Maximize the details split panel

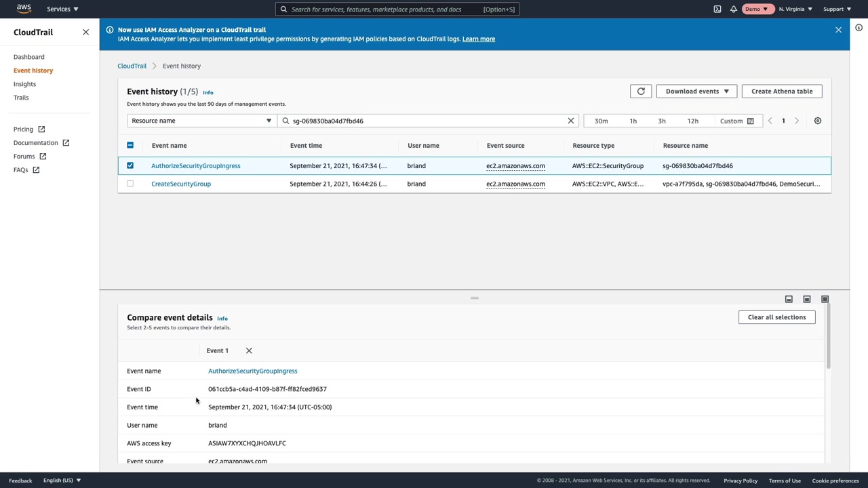(825, 299)
